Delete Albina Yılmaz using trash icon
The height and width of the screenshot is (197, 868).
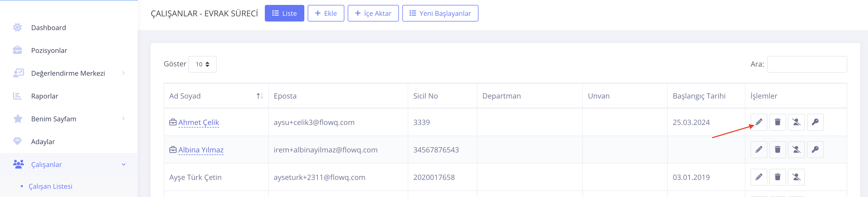tap(777, 150)
